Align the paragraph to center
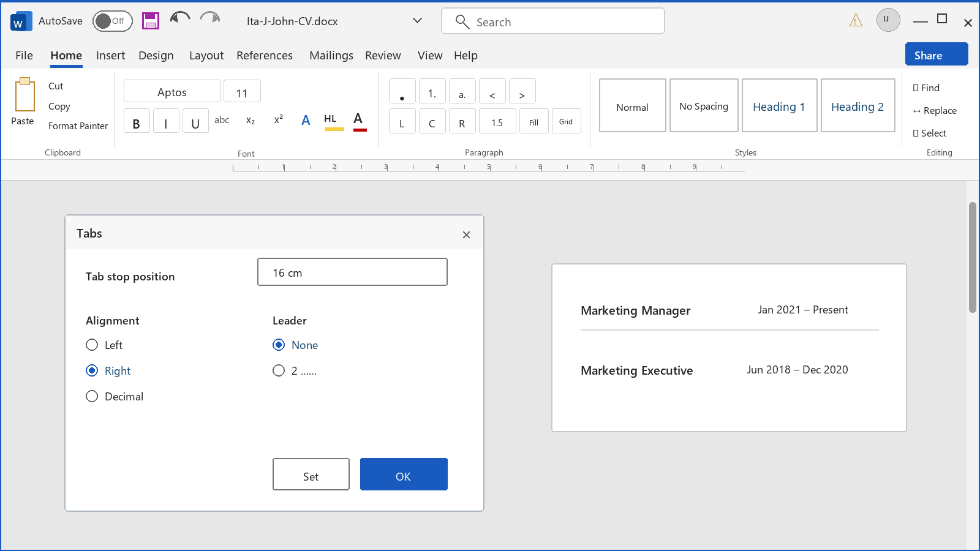 click(x=432, y=121)
